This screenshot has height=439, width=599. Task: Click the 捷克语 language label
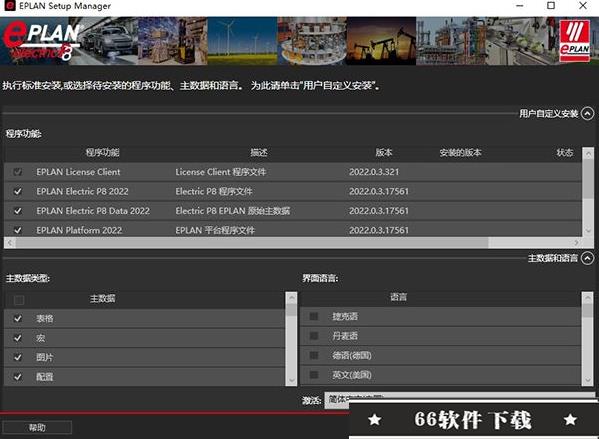[x=345, y=316]
